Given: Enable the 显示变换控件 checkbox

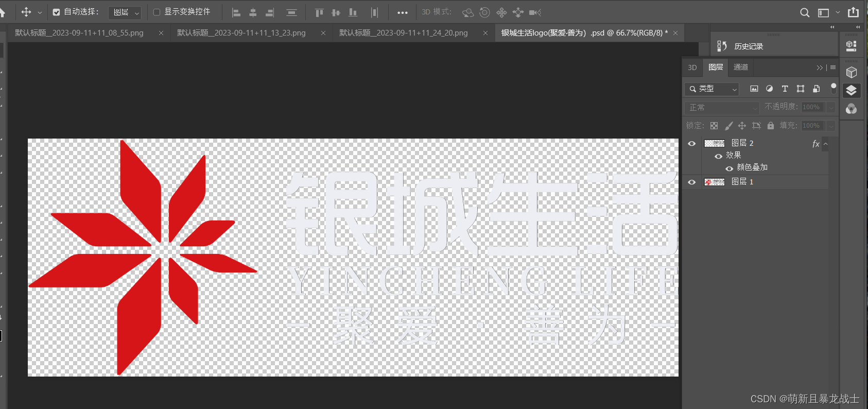Looking at the screenshot, I should (157, 12).
